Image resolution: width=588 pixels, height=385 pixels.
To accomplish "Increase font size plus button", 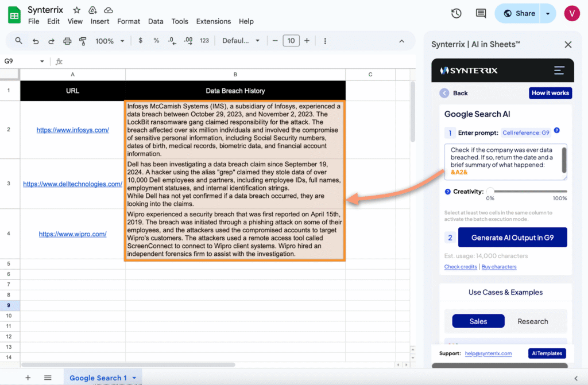I will [307, 41].
